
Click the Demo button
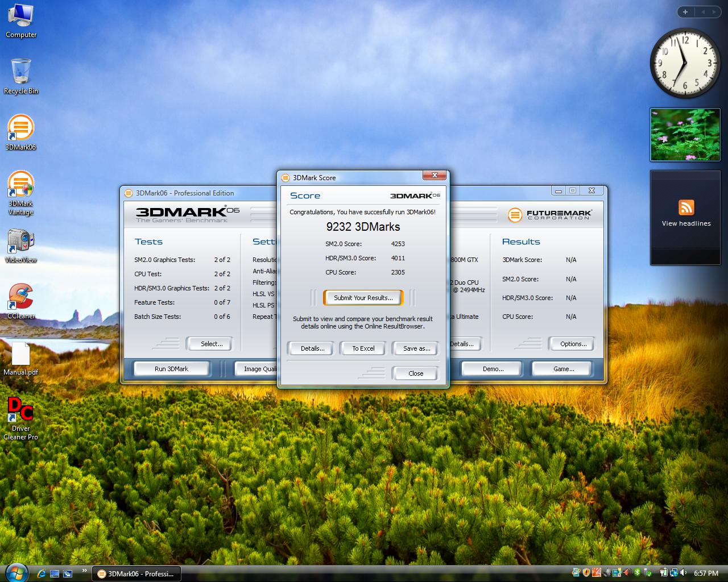[493, 369]
